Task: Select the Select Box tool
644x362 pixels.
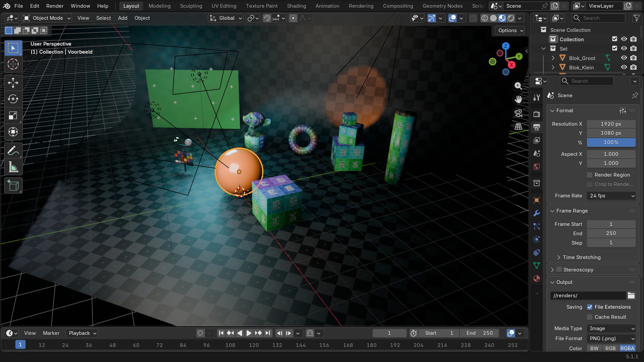Action: (x=13, y=48)
